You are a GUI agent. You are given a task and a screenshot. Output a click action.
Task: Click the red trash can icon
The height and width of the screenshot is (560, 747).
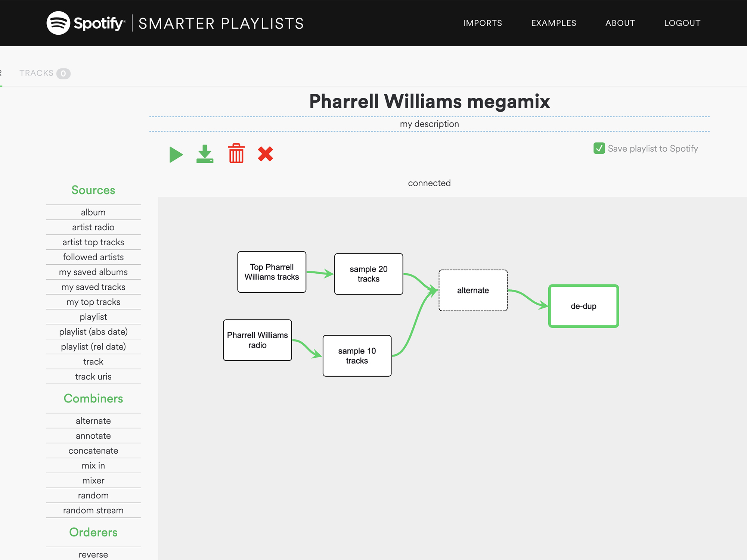coord(236,153)
